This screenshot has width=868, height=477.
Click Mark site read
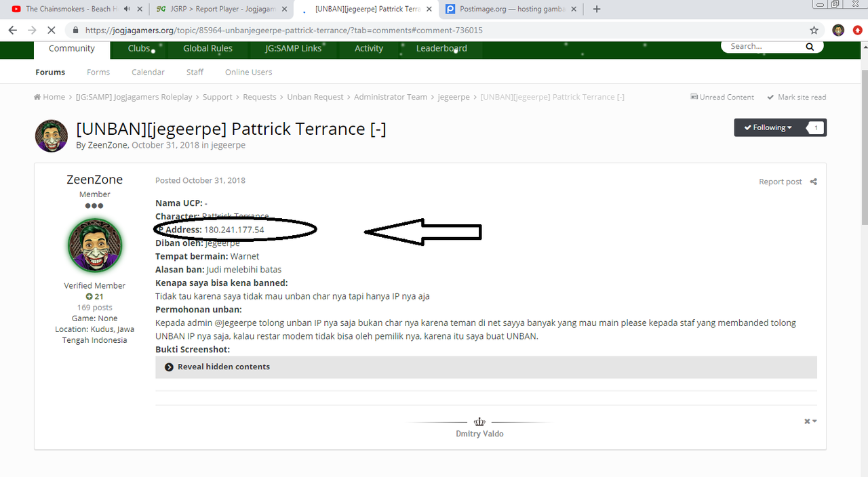(x=797, y=97)
